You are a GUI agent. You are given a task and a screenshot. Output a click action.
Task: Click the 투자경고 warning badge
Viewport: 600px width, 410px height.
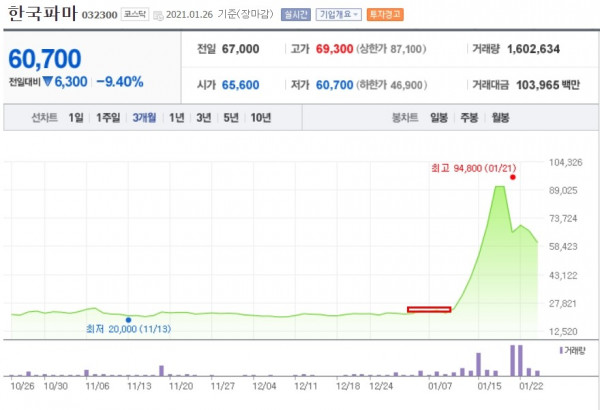(x=385, y=15)
